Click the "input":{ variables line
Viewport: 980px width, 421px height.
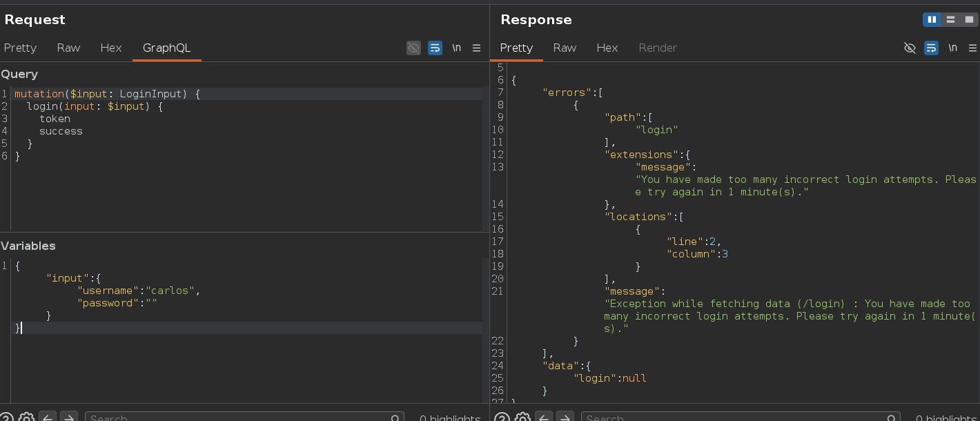74,278
